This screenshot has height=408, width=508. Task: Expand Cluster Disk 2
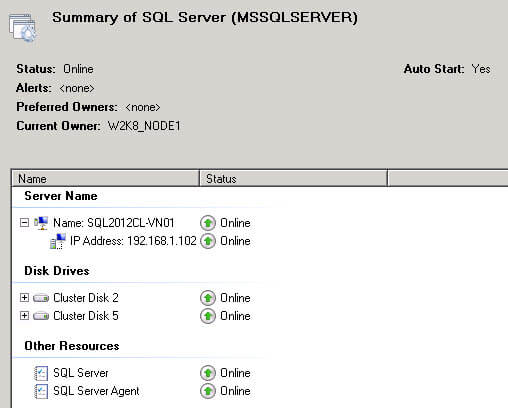pyautogui.click(x=24, y=297)
